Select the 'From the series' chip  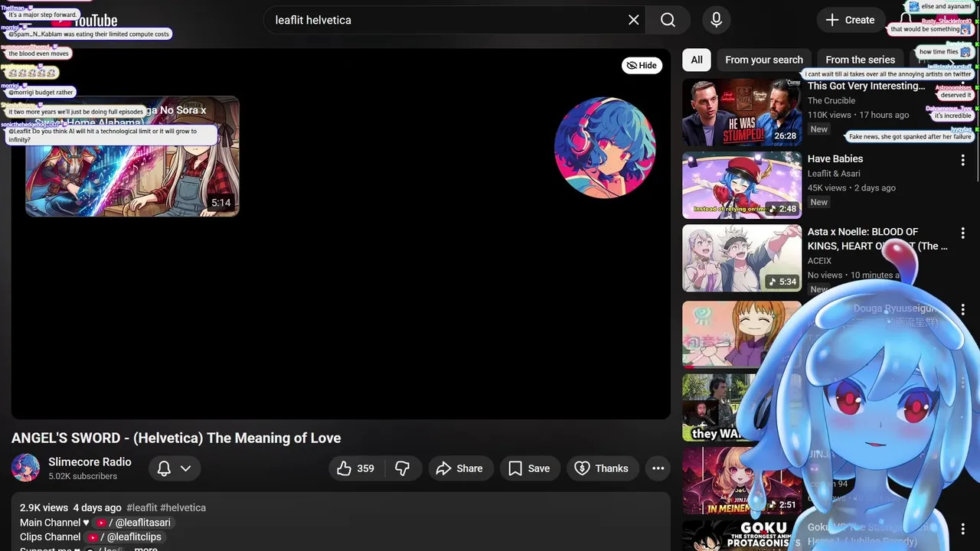(x=860, y=60)
